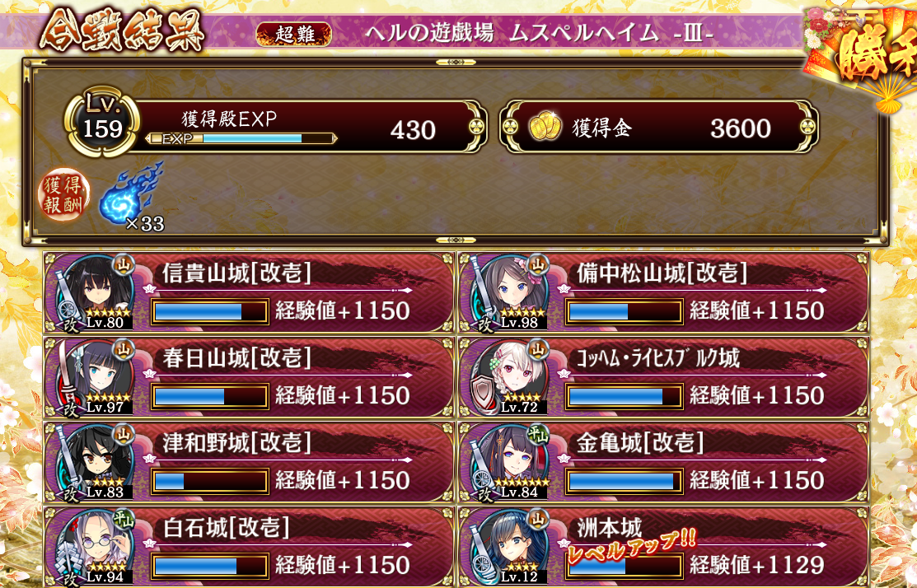Click the Lv. 159 player level badge
The width and height of the screenshot is (917, 588).
pos(102,122)
